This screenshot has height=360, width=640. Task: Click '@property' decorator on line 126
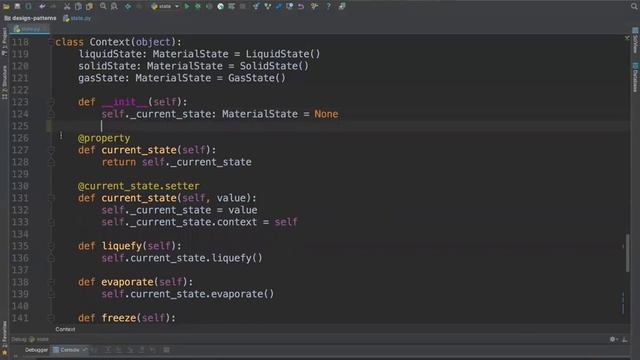click(x=104, y=138)
